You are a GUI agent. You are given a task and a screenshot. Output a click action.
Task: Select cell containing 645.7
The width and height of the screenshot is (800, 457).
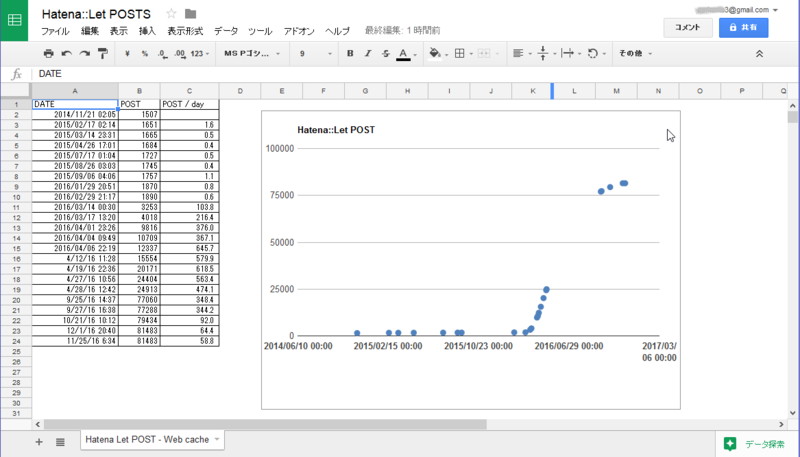(x=189, y=248)
